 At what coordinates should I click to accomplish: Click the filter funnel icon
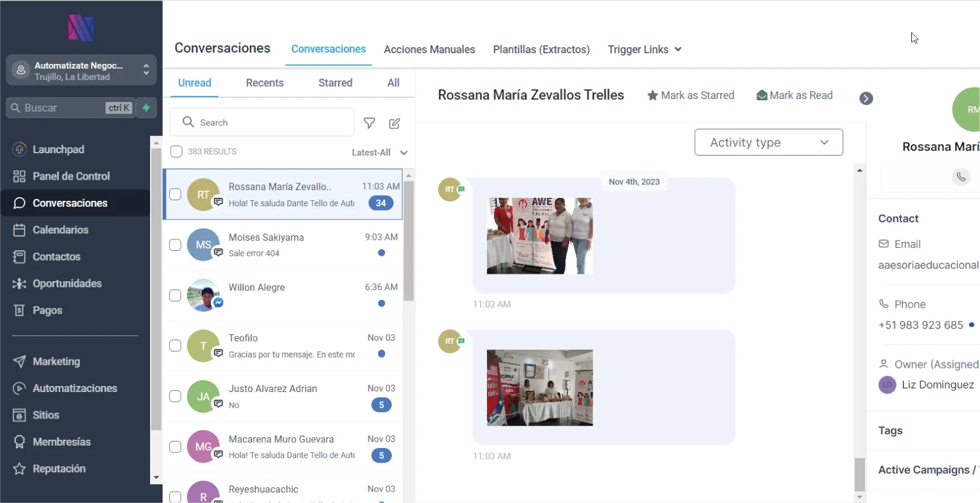point(369,123)
